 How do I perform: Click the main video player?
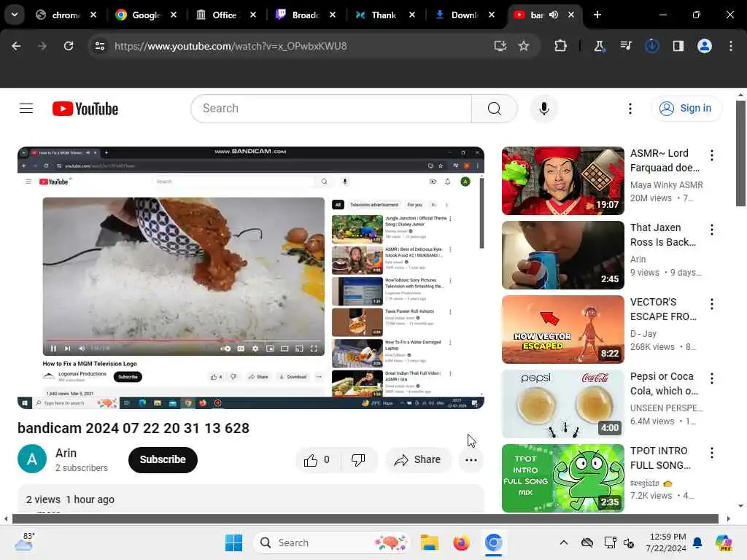point(251,278)
